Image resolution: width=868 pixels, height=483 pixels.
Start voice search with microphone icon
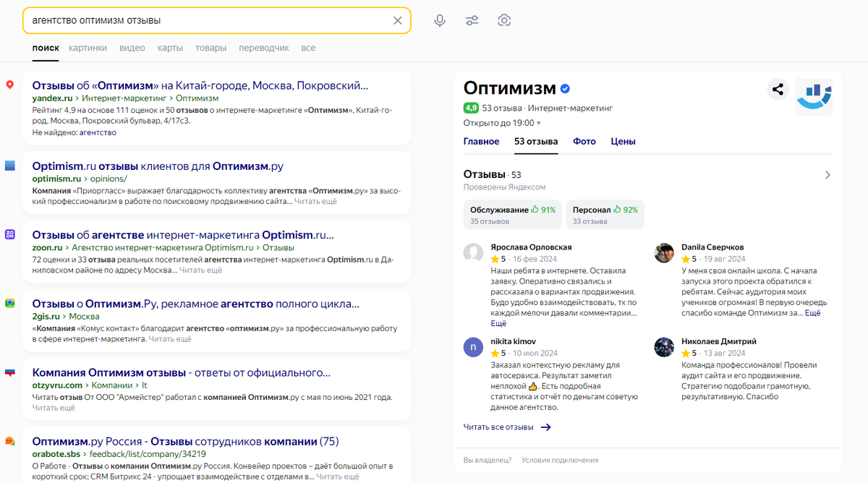[x=440, y=20]
